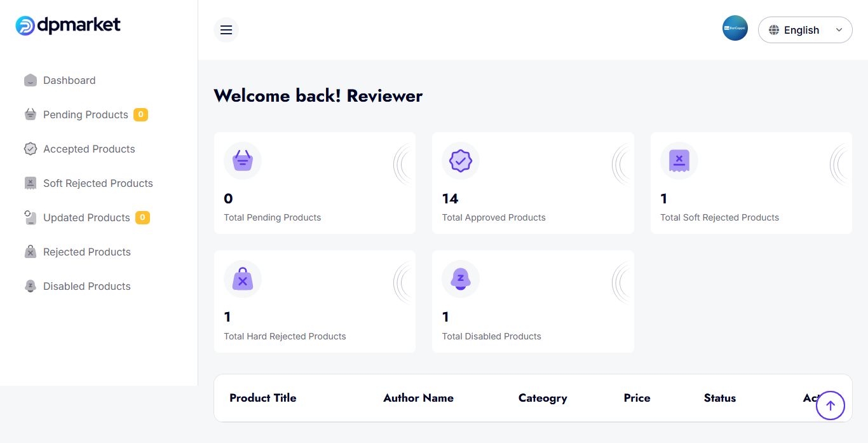Click the Total Pending Products basket icon
The height and width of the screenshot is (443, 868).
coord(242,161)
